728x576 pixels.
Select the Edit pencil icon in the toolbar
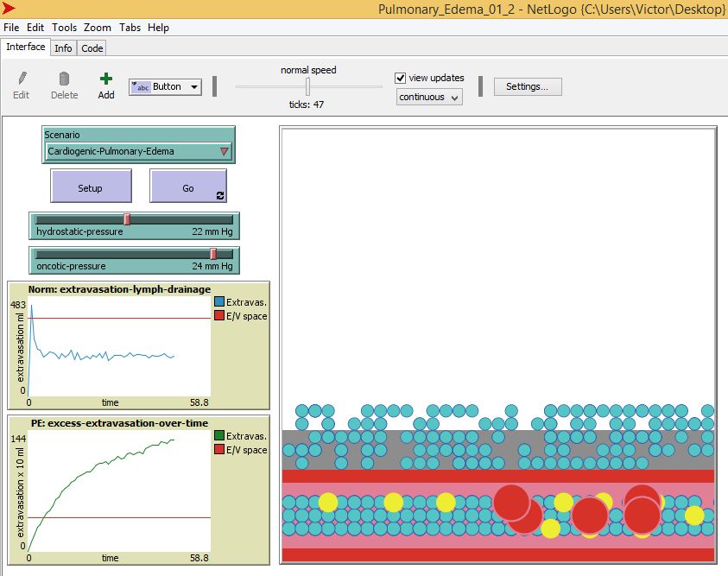click(21, 79)
